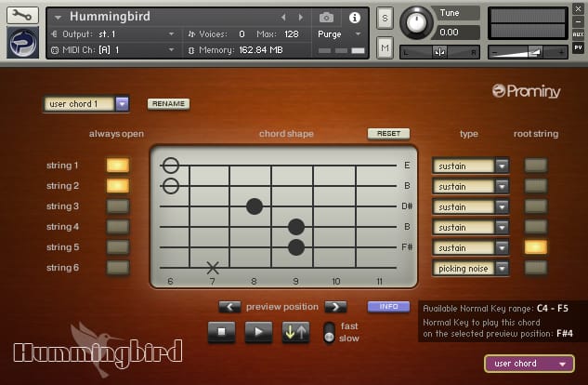This screenshot has height=385, width=588.
Task: Open the instrument info icon
Action: (355, 18)
